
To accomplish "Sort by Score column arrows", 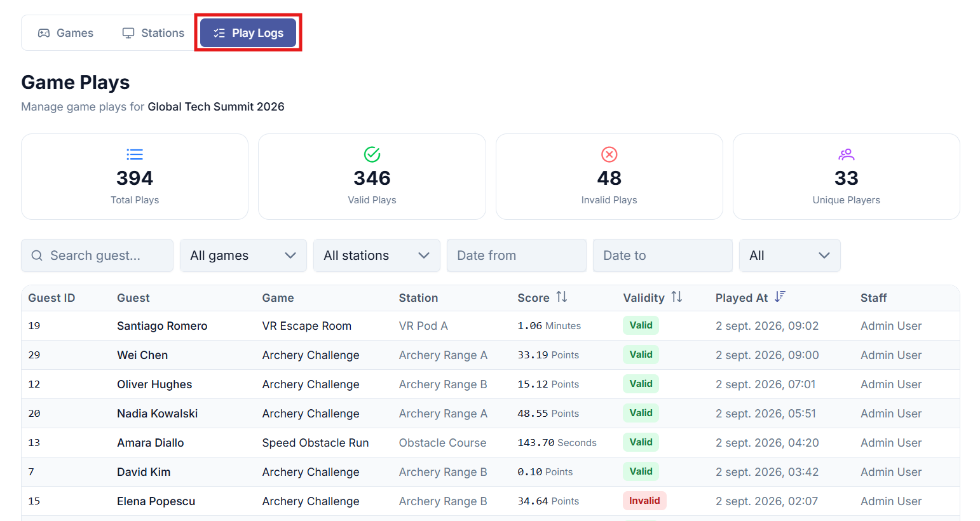I will [x=562, y=297].
